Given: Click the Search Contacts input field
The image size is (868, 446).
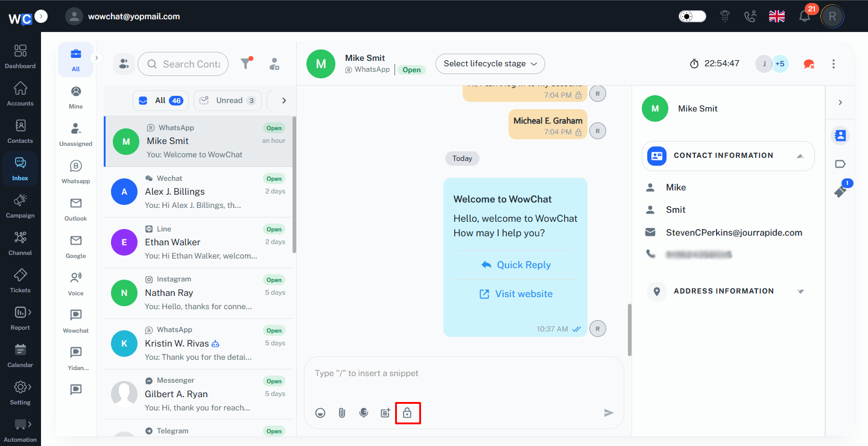Looking at the screenshot, I should [x=183, y=64].
